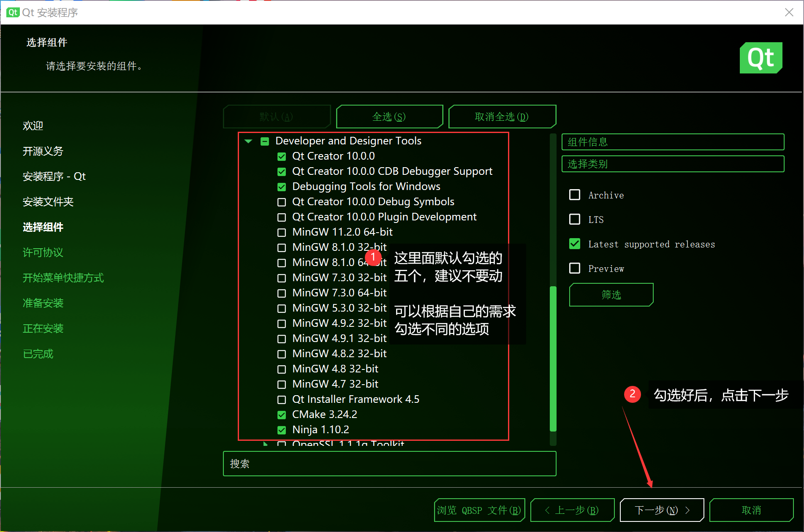Select 已完成 step in sidebar
Viewport: 804px width, 532px height.
[x=38, y=354]
